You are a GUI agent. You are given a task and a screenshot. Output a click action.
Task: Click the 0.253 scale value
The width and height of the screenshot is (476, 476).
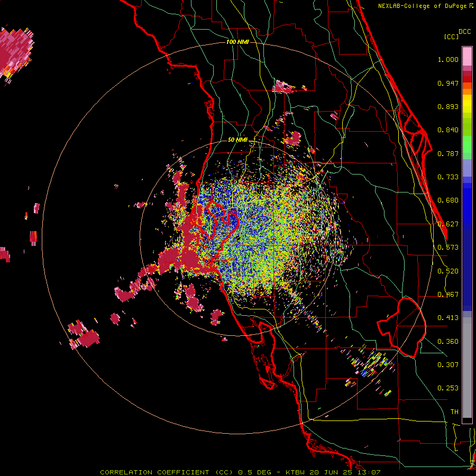click(448, 388)
